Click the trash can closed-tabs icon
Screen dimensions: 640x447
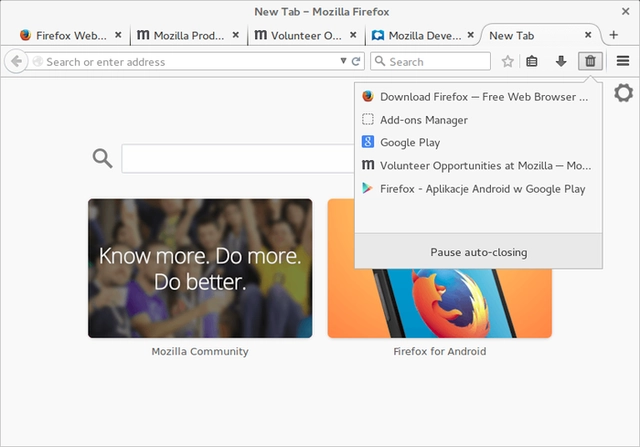pyautogui.click(x=590, y=61)
